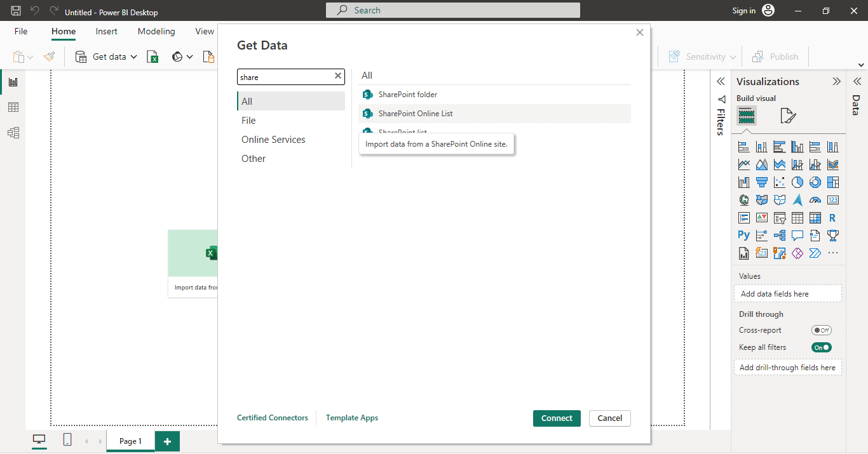Expand the Filters pane
The width and height of the screenshot is (868, 454).
pos(721,81)
